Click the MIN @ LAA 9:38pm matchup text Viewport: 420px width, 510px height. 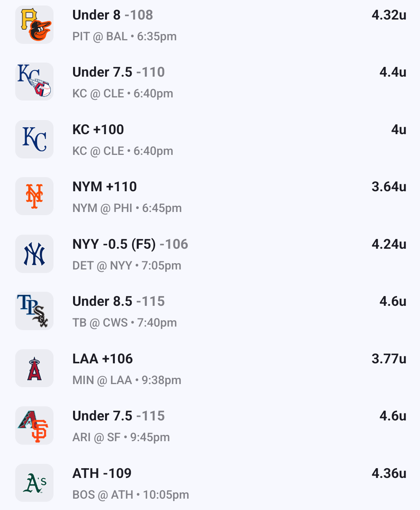click(127, 380)
